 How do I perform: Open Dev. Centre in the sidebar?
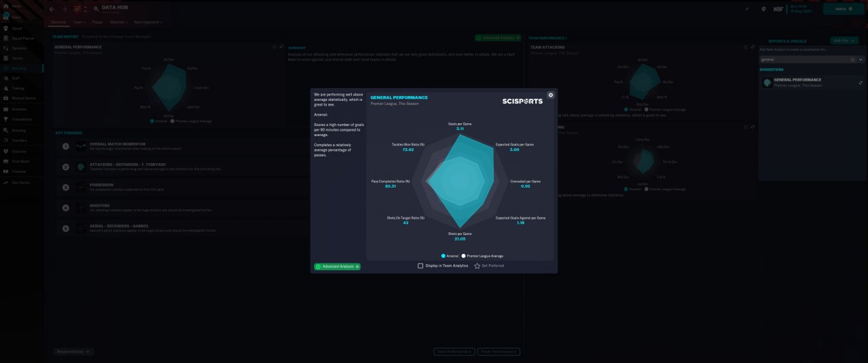point(20,182)
